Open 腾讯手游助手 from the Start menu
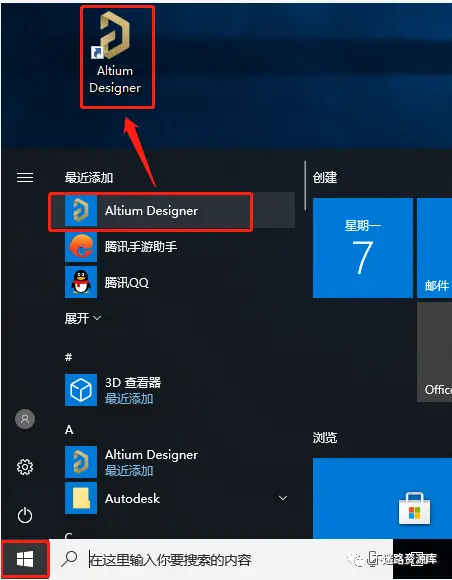This screenshot has width=452, height=580. click(172, 246)
